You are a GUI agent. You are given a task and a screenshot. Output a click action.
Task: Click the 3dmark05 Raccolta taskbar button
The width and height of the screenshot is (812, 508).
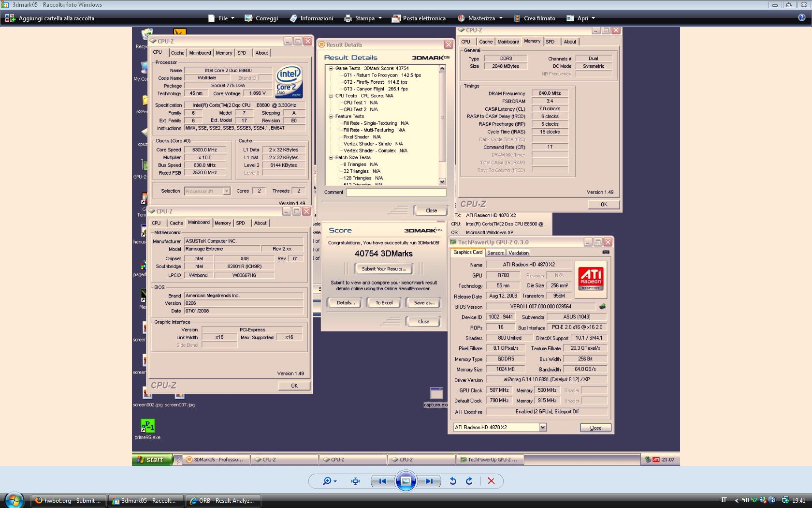click(x=146, y=501)
